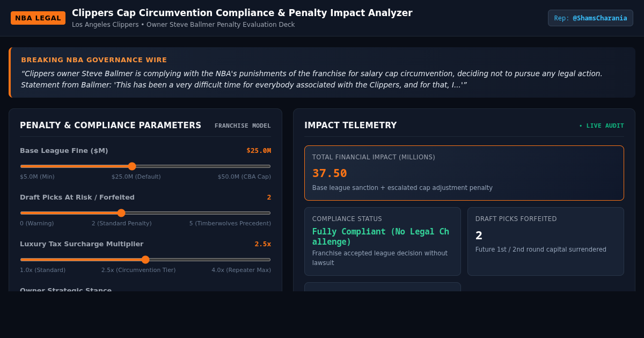Click the Penalty & Compliance Parameters heading
The height and width of the screenshot is (338, 644).
[111, 126]
